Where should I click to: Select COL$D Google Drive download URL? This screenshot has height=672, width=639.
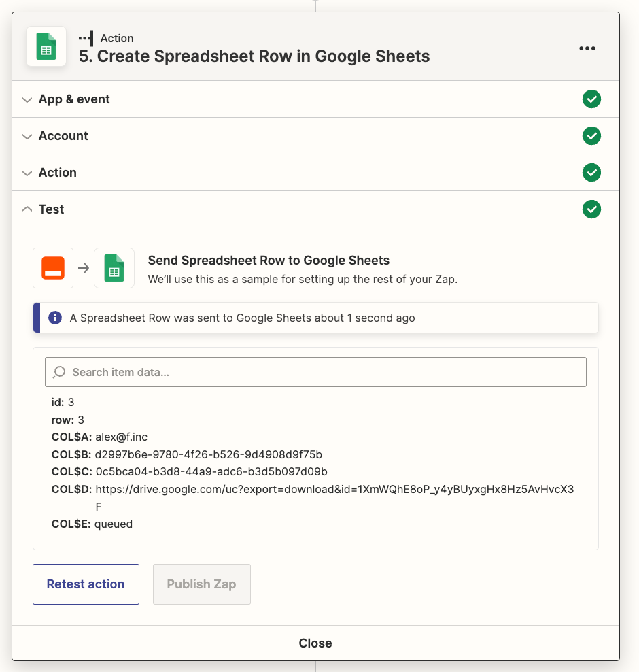[334, 498]
